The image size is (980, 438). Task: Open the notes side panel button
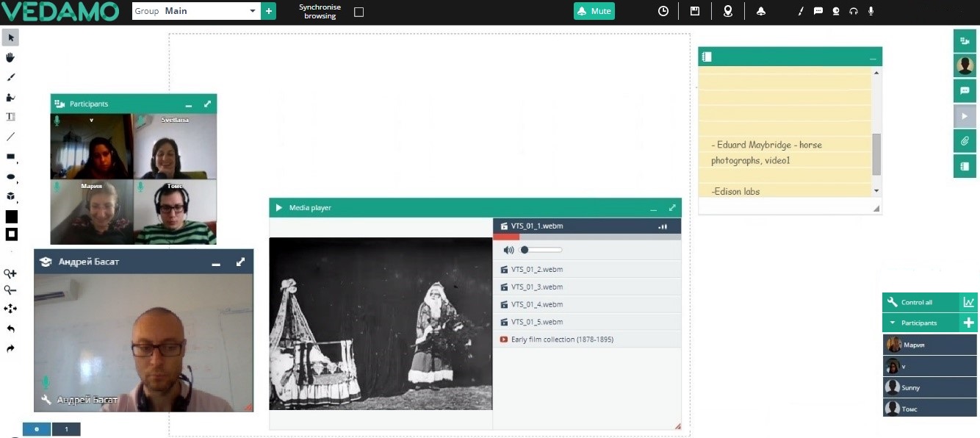[965, 166]
